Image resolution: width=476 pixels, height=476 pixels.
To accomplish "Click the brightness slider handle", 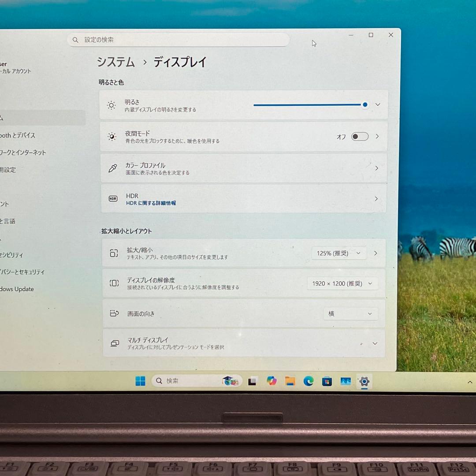I will click(x=365, y=105).
